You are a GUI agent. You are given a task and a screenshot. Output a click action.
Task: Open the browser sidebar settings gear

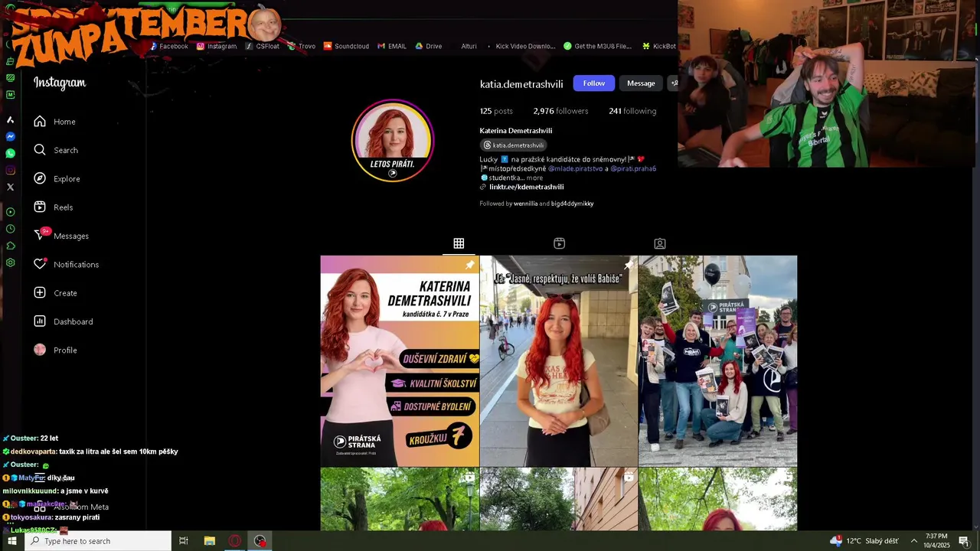pyautogui.click(x=11, y=262)
